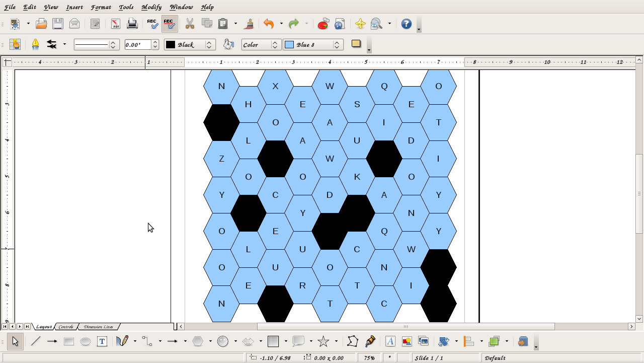This screenshot has width=644, height=363.
Task: Select the hexagon labeled X
Action: click(x=275, y=86)
